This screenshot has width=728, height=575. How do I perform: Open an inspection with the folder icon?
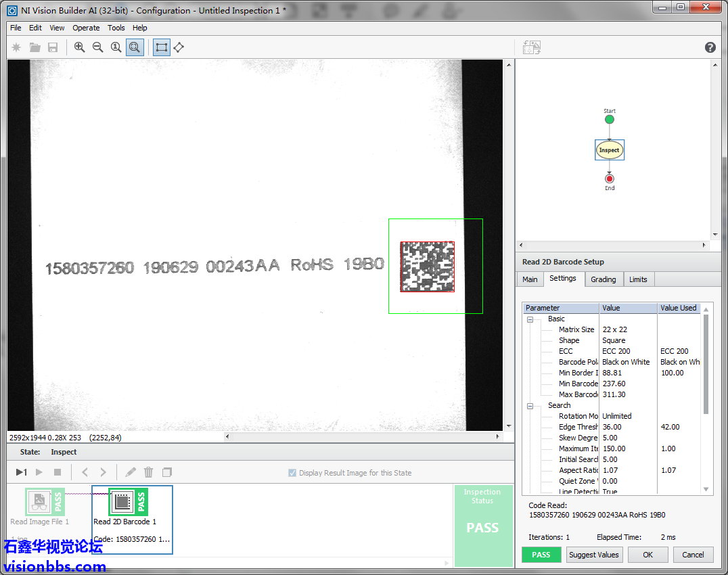click(x=35, y=47)
